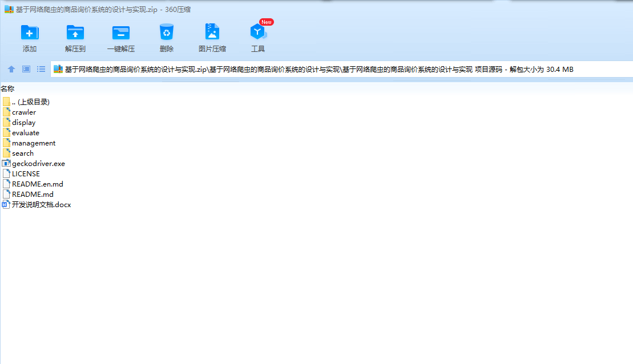Click the crawler folder icon
633x364 pixels.
pyautogui.click(x=6, y=112)
